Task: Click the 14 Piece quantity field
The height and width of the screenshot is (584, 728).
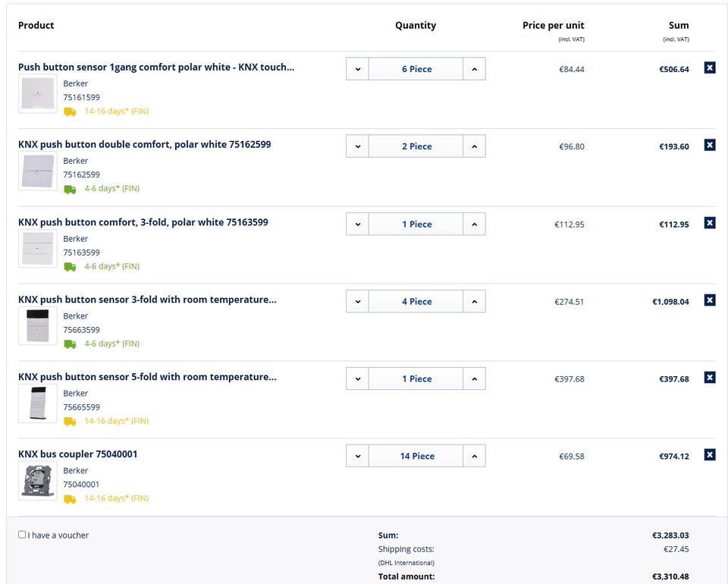Action: (416, 456)
